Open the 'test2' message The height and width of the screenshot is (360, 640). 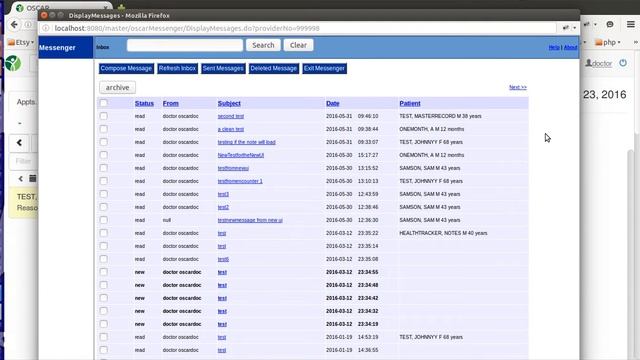(x=223, y=207)
